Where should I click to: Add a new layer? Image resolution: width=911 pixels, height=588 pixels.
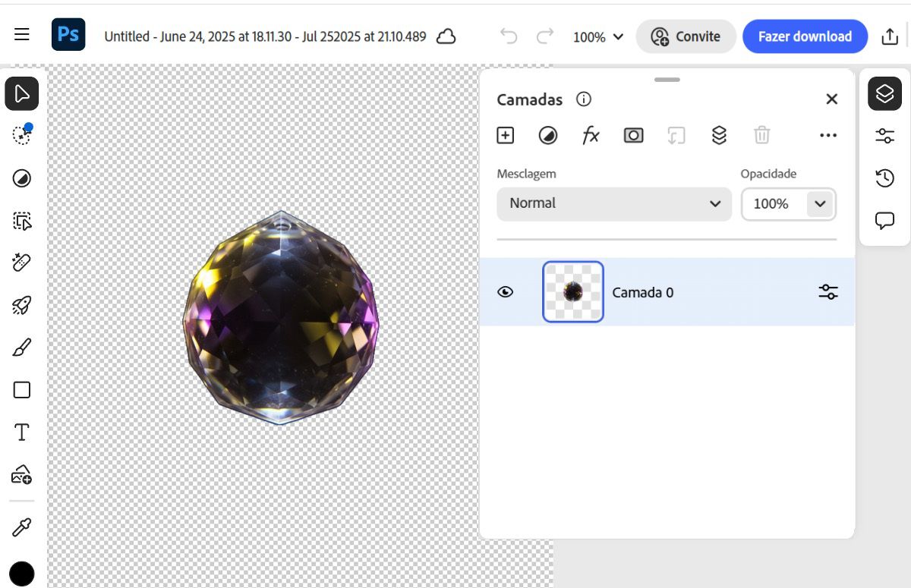(x=506, y=135)
